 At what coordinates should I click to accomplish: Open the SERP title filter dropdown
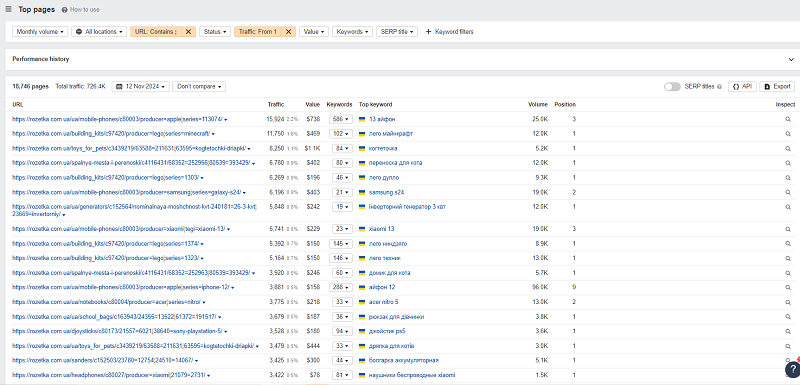[397, 32]
